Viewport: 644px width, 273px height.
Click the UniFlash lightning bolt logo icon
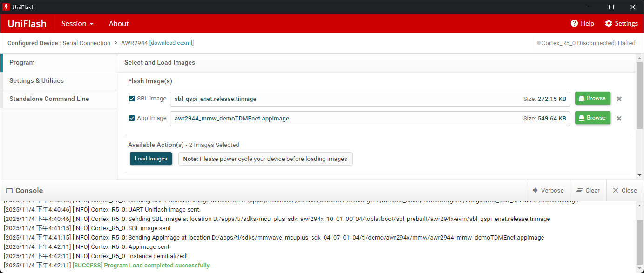coord(6,7)
